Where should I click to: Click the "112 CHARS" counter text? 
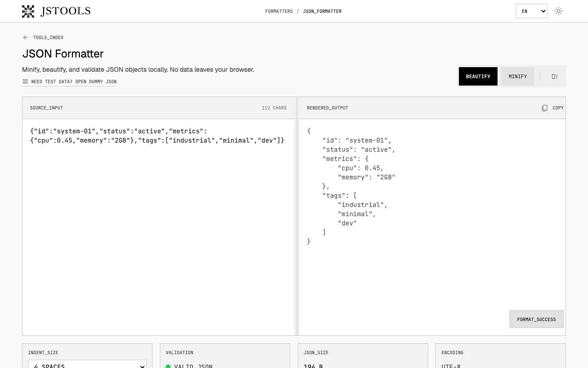point(274,108)
